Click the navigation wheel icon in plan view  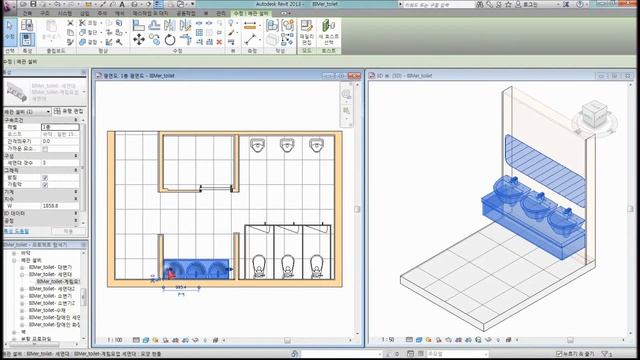click(x=347, y=95)
